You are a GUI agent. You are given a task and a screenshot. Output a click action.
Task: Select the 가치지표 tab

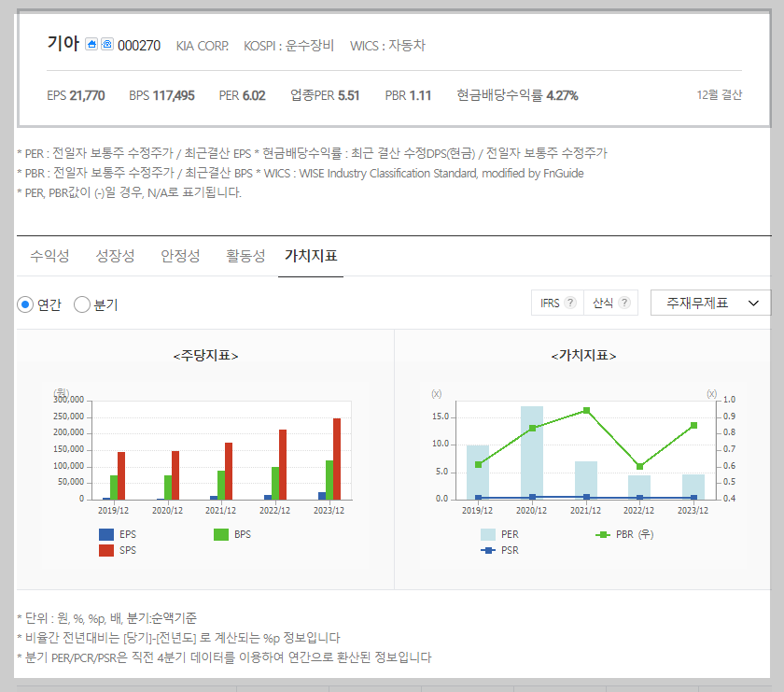(x=311, y=256)
